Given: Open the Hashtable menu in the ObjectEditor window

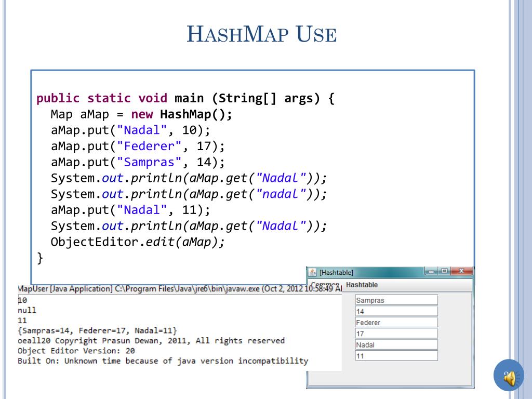Looking at the screenshot, I should 362,285.
